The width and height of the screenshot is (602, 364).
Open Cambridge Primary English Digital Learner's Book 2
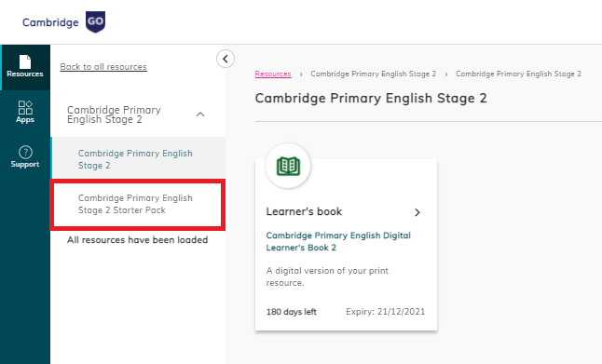(x=338, y=241)
